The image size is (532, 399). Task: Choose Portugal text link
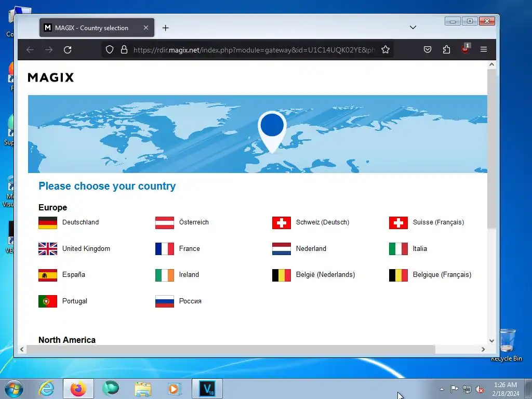[x=75, y=301]
